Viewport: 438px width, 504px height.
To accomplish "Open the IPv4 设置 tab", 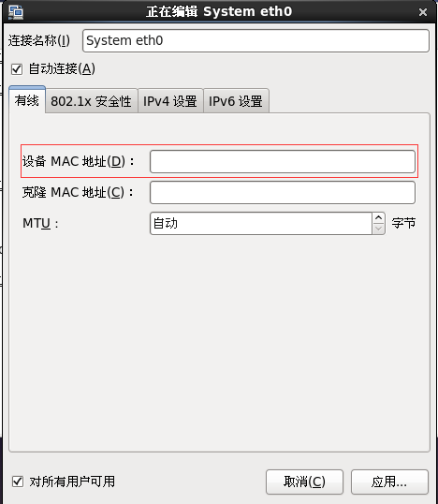I will click(x=170, y=101).
